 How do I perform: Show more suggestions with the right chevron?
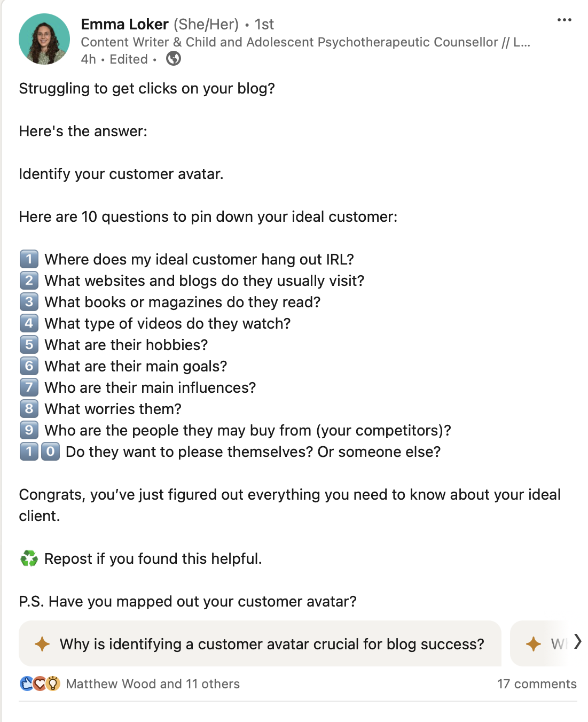point(577,641)
